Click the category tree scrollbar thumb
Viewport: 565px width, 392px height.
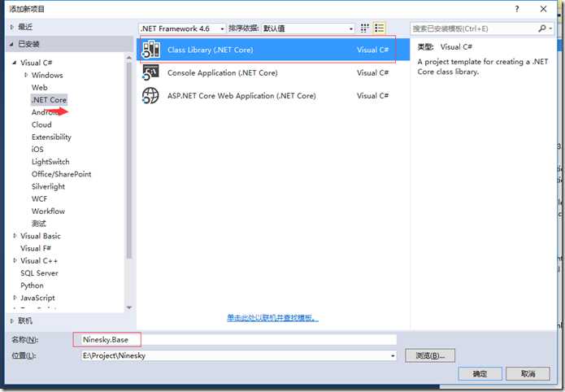(x=129, y=160)
